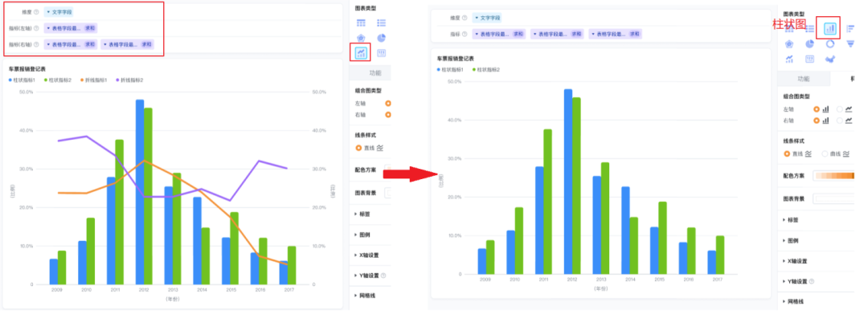Choose the indicator card chart icon in right panel
Screen dimensions: 868x319
click(809, 59)
